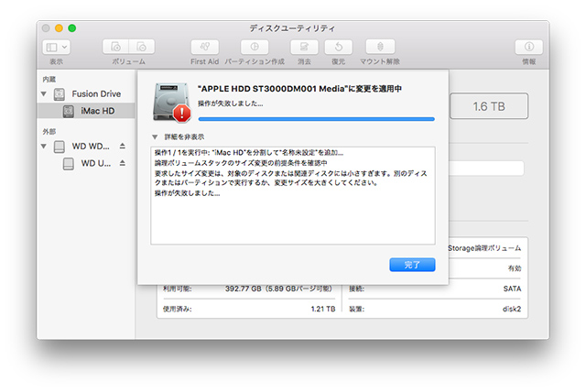Image resolution: width=586 pixels, height=392 pixels.
Task: Click the 復元 restore toolbar icon
Action: click(339, 47)
